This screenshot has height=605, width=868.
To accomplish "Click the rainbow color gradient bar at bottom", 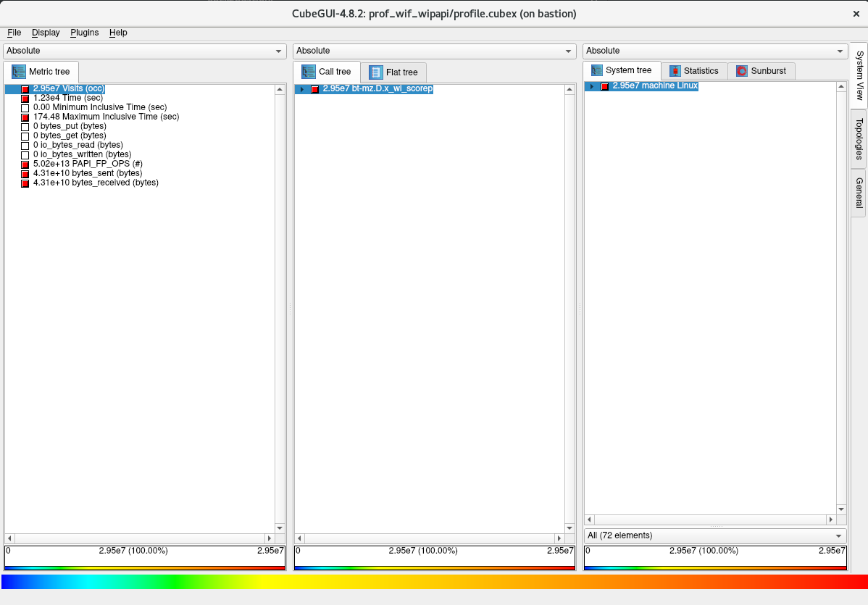I will click(433, 582).
